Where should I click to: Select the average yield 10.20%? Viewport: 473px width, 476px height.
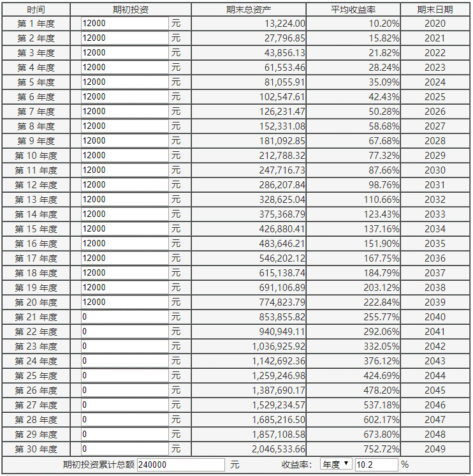tap(384, 24)
